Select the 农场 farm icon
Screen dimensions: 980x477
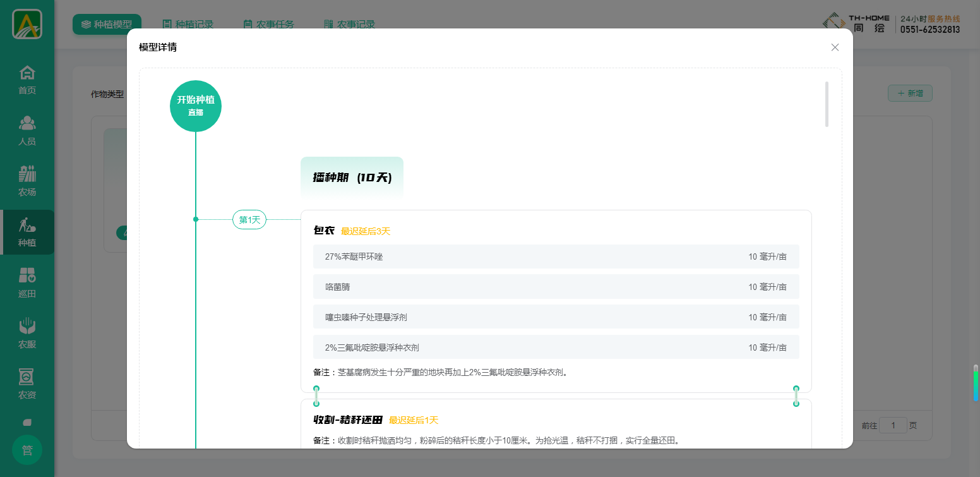click(27, 174)
